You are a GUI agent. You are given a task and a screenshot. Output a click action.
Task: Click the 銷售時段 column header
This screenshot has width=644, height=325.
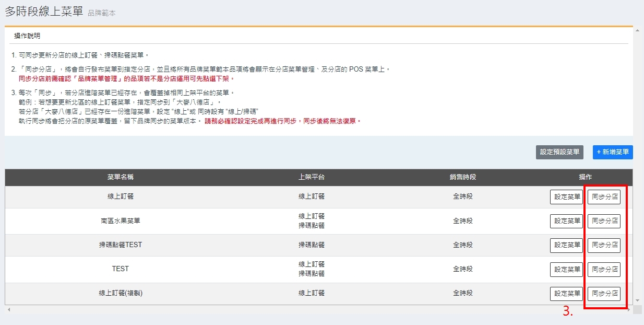pyautogui.click(x=463, y=177)
